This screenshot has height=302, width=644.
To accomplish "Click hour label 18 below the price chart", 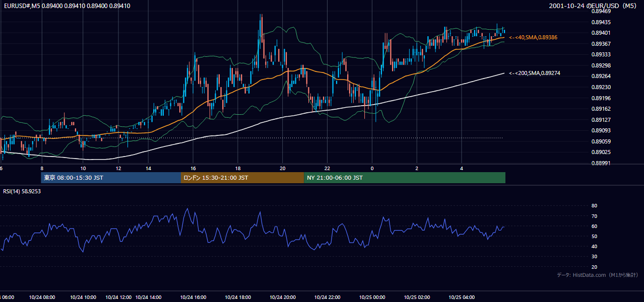I will [x=238, y=168].
